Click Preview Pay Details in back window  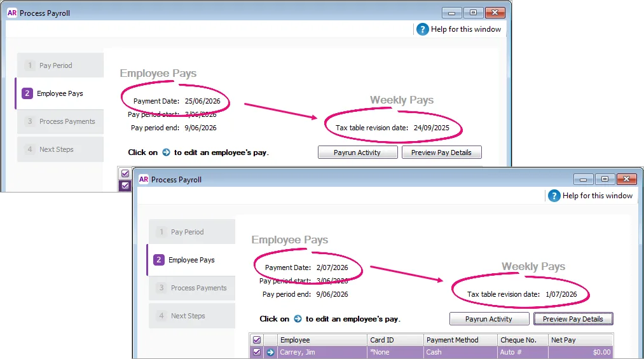coord(441,152)
